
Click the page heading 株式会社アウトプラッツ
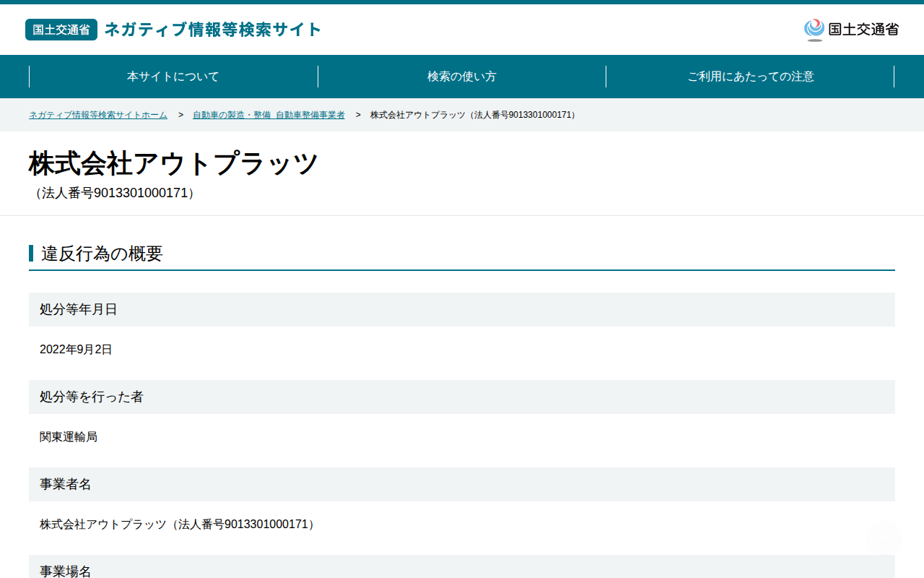173,164
